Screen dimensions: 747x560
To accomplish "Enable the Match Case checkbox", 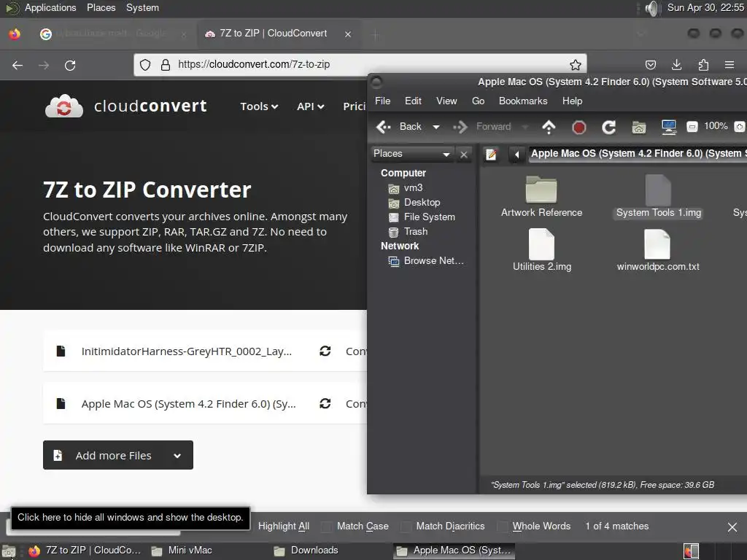I will (x=327, y=526).
